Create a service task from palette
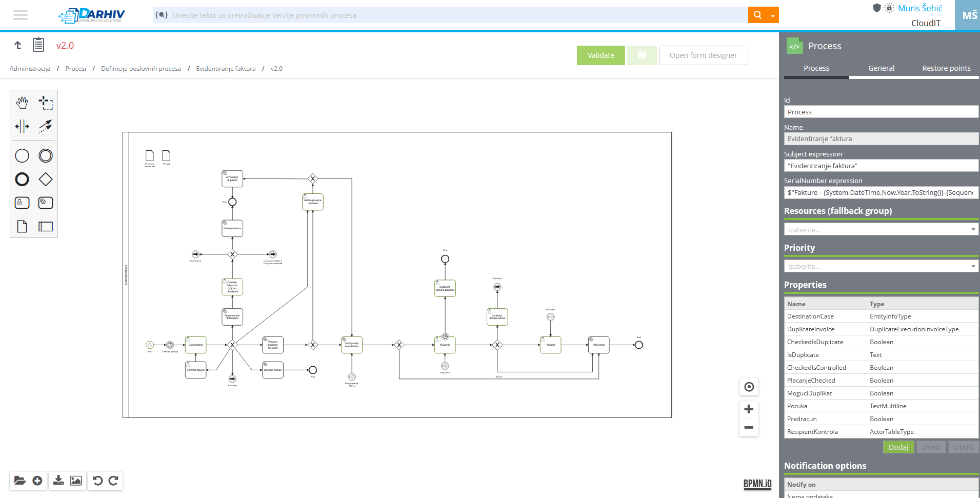Image resolution: width=980 pixels, height=498 pixels. coord(46,203)
